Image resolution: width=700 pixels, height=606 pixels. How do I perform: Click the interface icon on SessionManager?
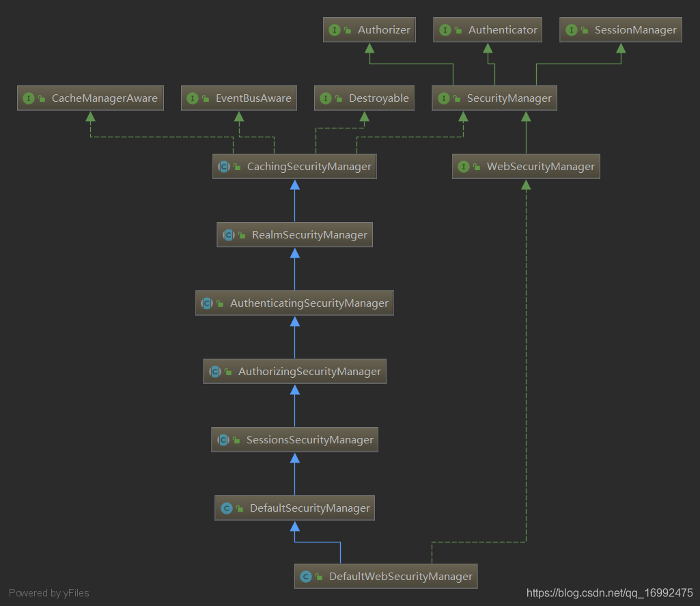point(572,30)
